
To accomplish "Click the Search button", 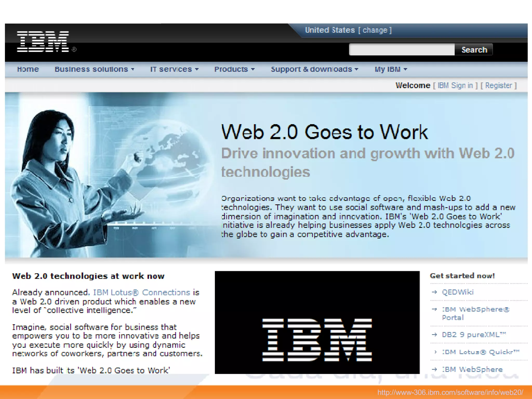I will point(474,50).
